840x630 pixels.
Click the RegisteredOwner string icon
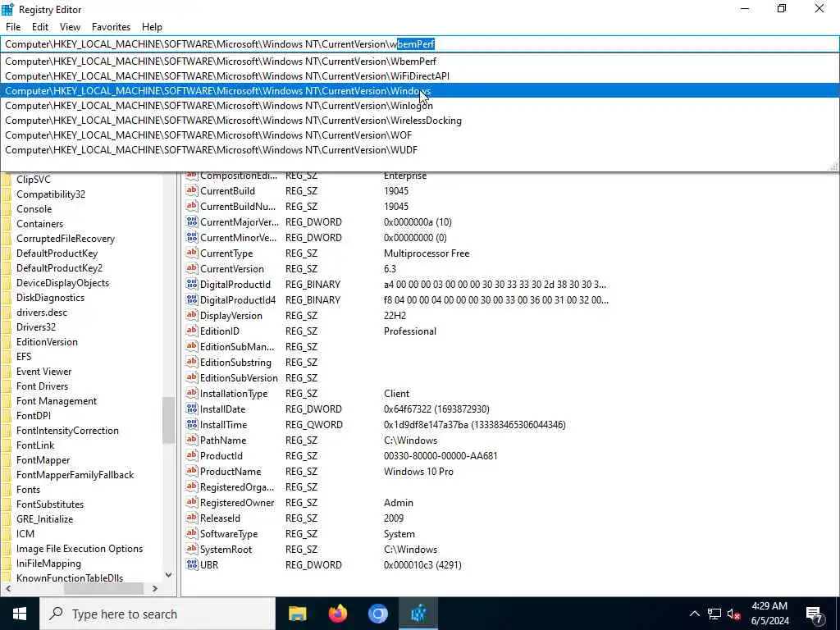click(x=192, y=502)
